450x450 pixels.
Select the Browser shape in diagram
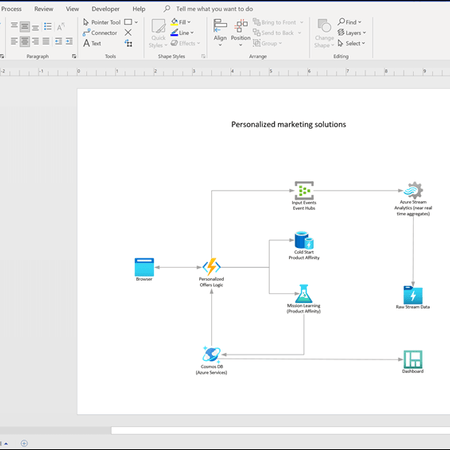144,267
